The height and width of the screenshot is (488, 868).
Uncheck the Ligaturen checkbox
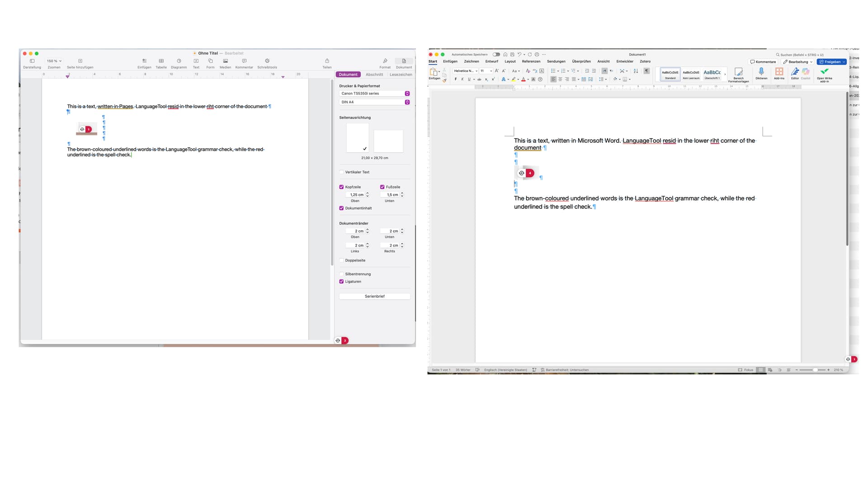coord(341,282)
